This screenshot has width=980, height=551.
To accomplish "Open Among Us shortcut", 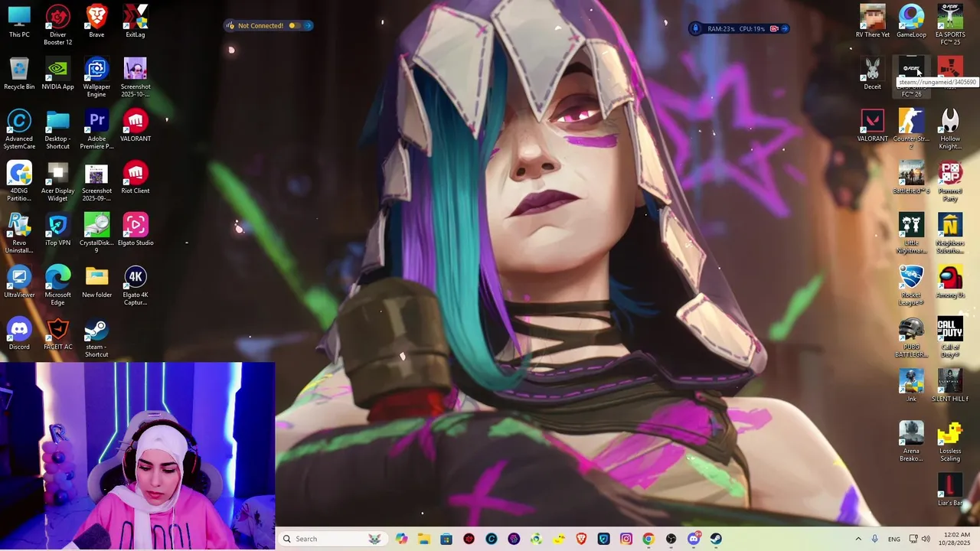I will pos(950,282).
